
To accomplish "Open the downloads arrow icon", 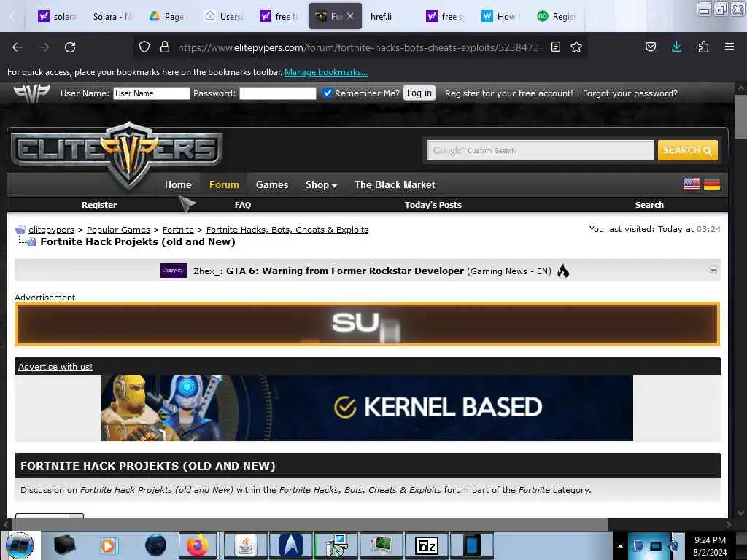I will [x=676, y=47].
